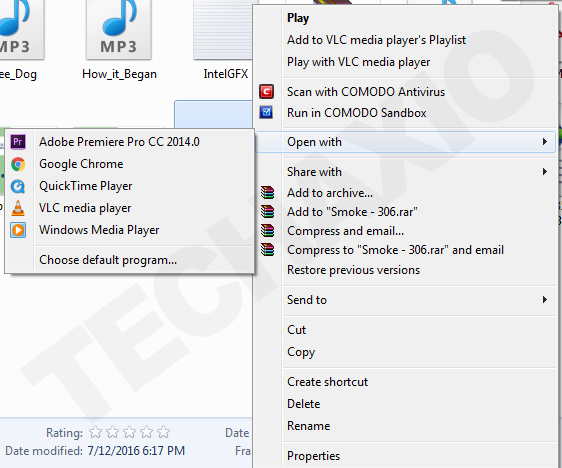
Task: Open with VLC media player
Action: pyautogui.click(x=130, y=208)
